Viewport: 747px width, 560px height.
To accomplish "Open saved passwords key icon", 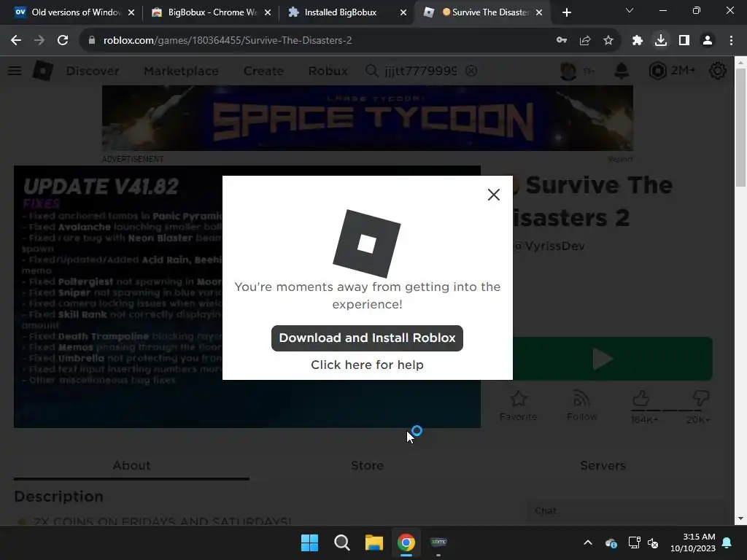I will point(562,41).
